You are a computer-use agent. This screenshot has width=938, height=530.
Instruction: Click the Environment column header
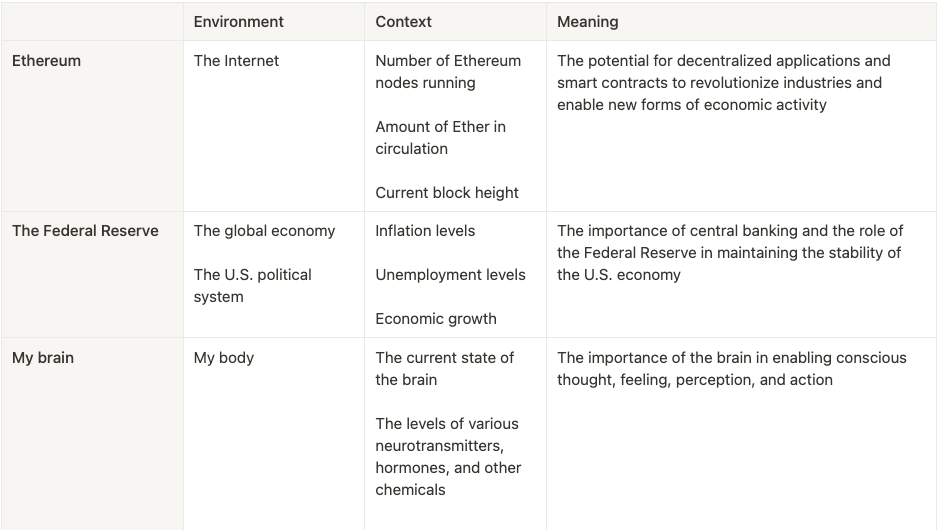click(238, 21)
